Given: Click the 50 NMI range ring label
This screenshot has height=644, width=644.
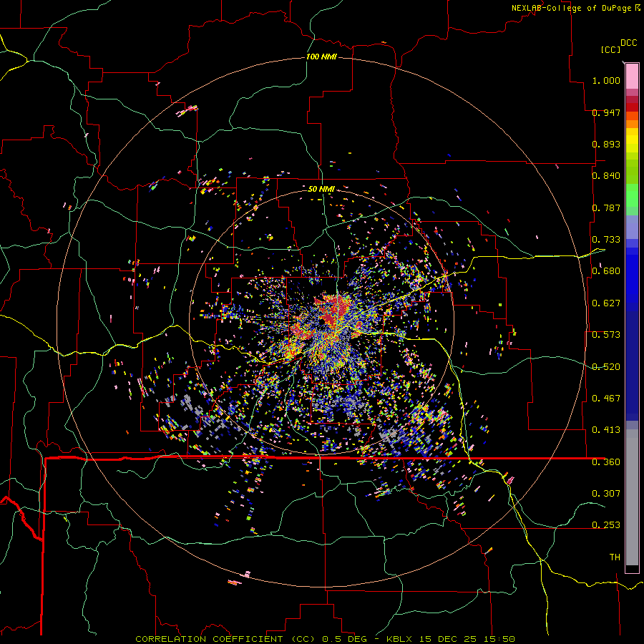Looking at the screenshot, I should point(321,189).
